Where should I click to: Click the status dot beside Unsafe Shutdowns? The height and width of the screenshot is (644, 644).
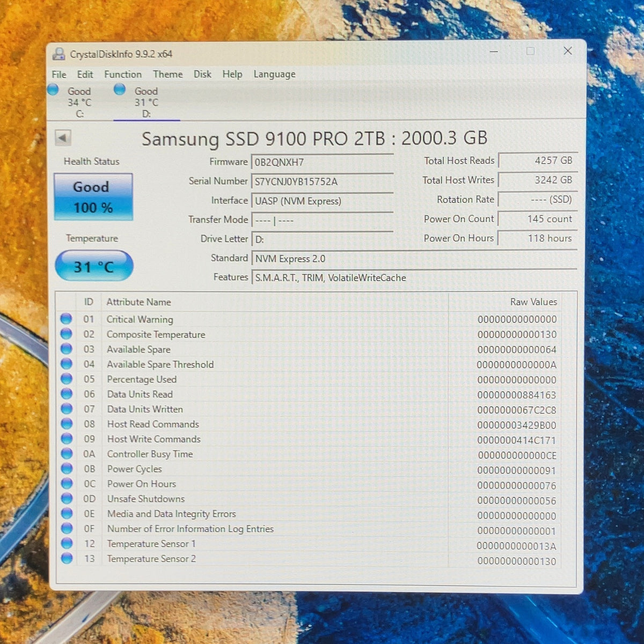point(67,499)
